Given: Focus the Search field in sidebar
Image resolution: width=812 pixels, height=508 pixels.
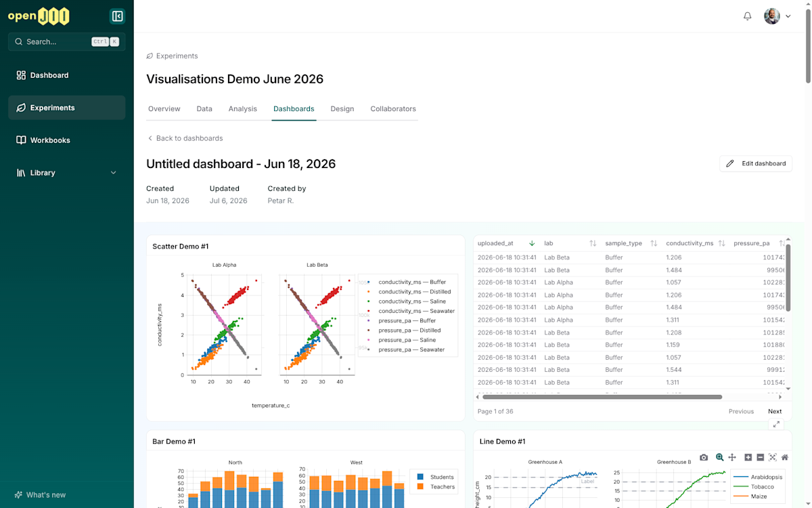Looking at the screenshot, I should pyautogui.click(x=66, y=42).
